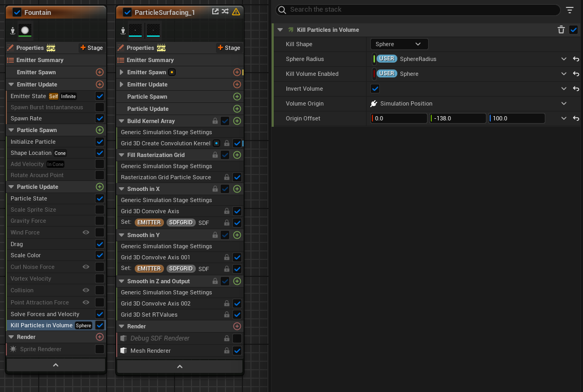Add a renderer to the Fountain Render section
This screenshot has height=392, width=583.
pyautogui.click(x=99, y=337)
